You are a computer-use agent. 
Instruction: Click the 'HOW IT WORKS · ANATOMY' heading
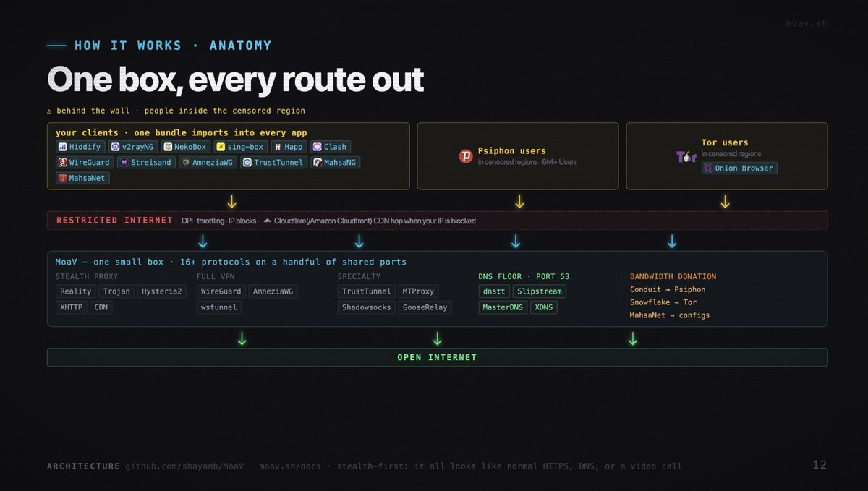(x=173, y=46)
